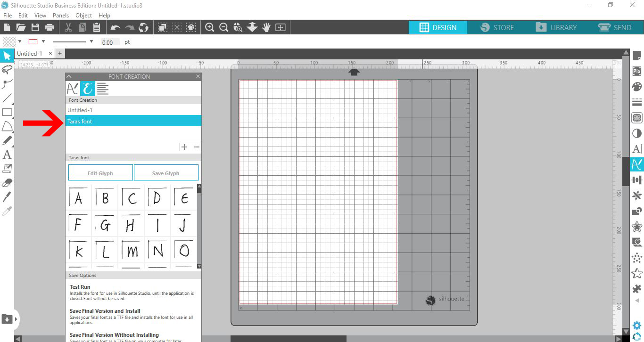
Task: Click Save Final Version and Install
Action: [x=105, y=311]
